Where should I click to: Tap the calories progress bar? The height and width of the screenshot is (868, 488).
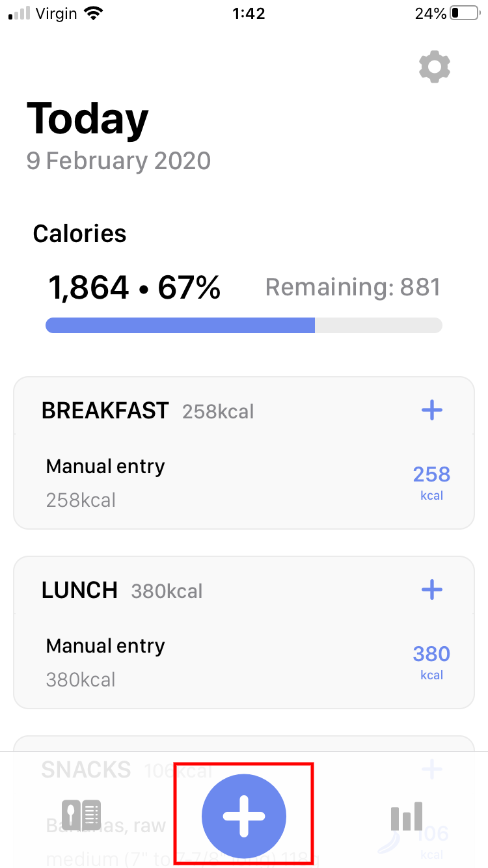click(x=243, y=325)
